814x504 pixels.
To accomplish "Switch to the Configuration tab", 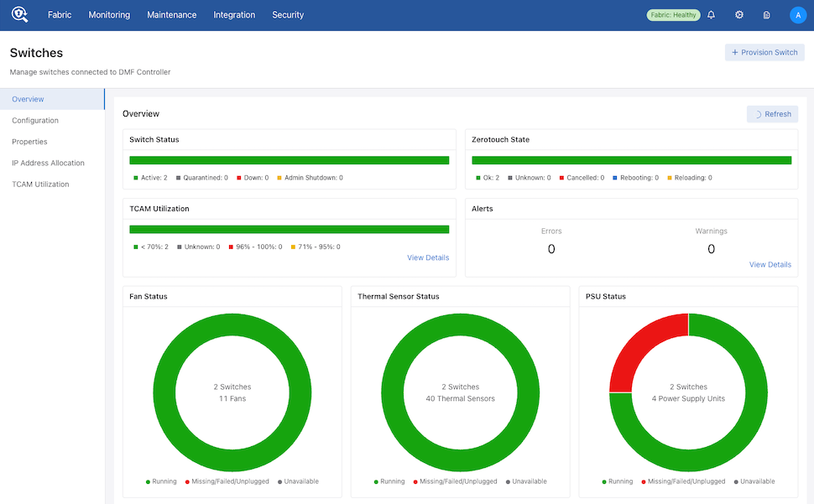I will click(x=35, y=121).
